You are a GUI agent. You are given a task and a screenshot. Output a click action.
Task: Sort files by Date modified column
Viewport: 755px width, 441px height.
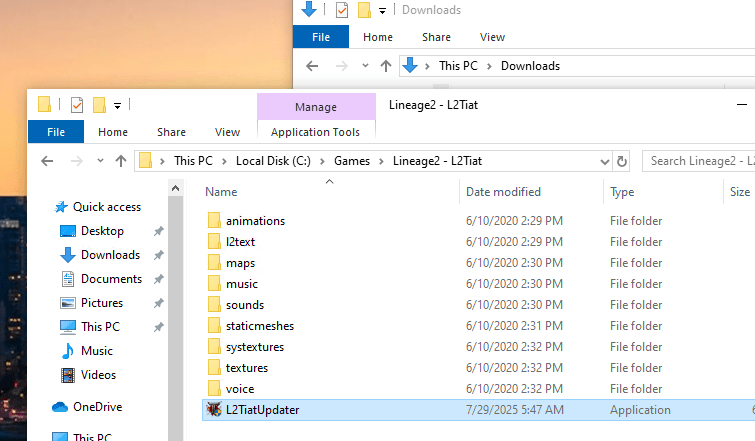503,192
